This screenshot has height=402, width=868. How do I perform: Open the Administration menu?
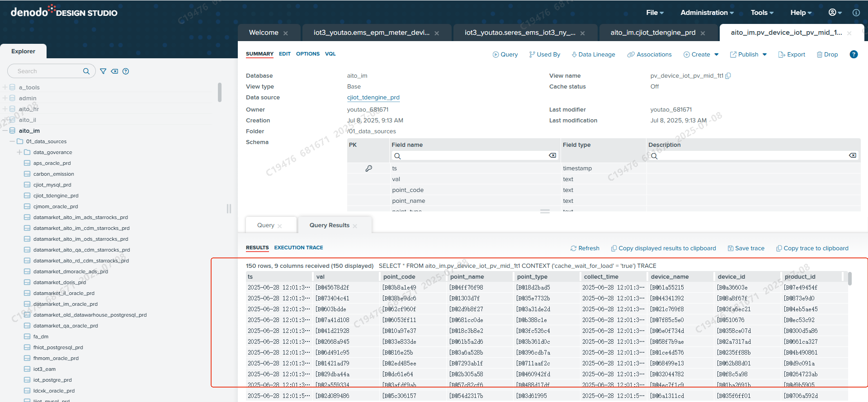point(707,13)
